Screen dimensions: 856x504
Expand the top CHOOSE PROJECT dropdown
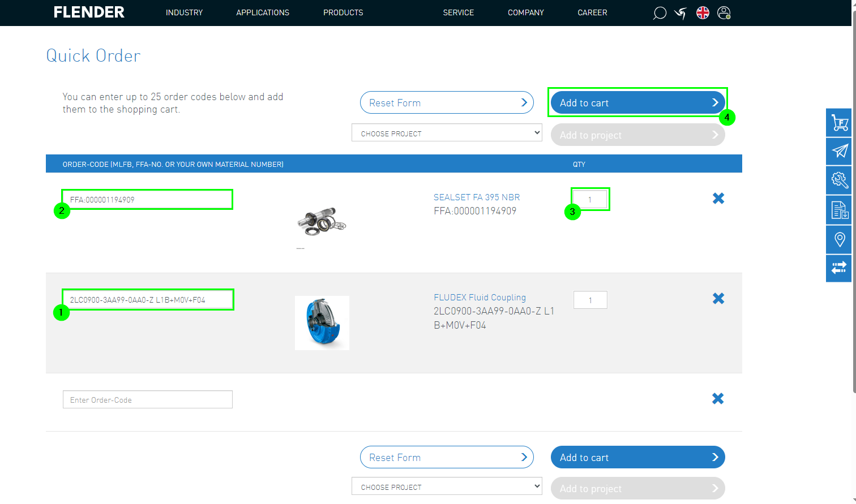pos(447,133)
